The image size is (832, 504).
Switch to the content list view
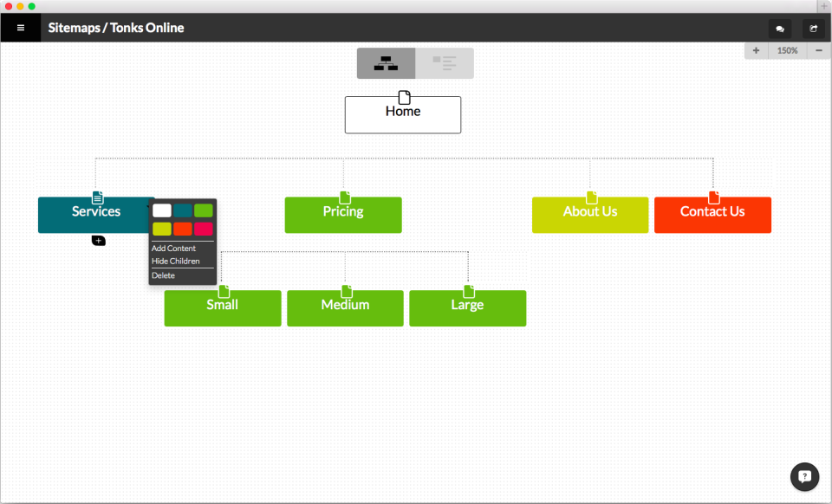(x=444, y=63)
